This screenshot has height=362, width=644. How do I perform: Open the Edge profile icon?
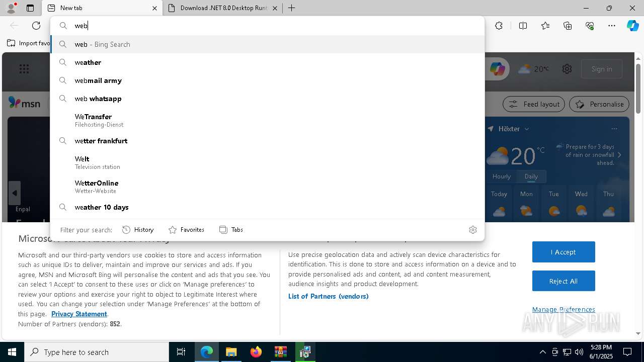tap(11, 8)
